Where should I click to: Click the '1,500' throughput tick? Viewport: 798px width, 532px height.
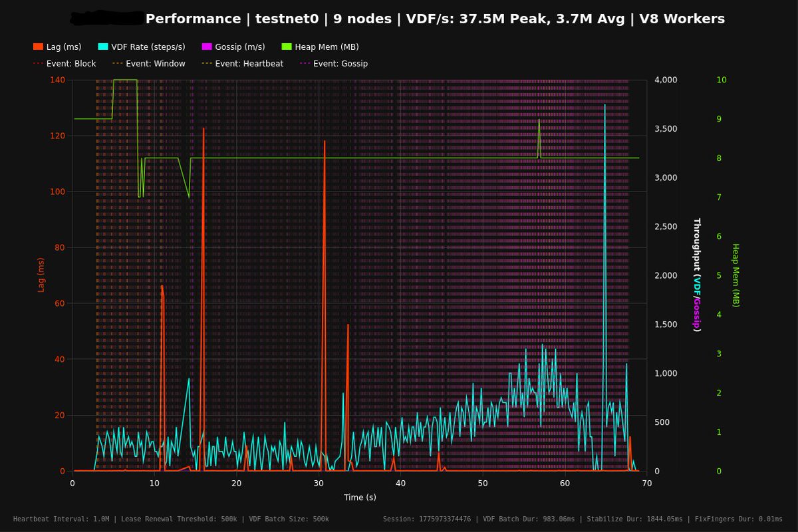point(666,325)
